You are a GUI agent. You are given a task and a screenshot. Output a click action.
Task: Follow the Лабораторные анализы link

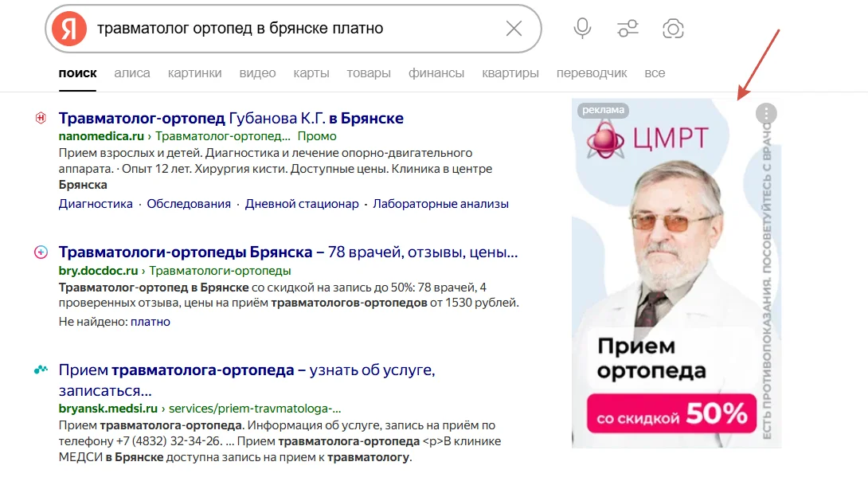click(x=442, y=203)
